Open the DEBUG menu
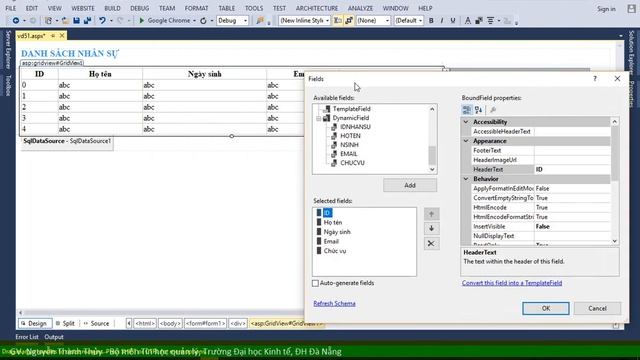The height and width of the screenshot is (360, 640). click(x=140, y=8)
